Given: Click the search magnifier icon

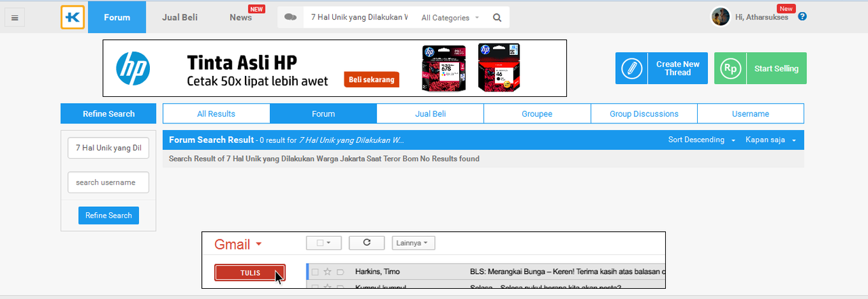Looking at the screenshot, I should [497, 18].
